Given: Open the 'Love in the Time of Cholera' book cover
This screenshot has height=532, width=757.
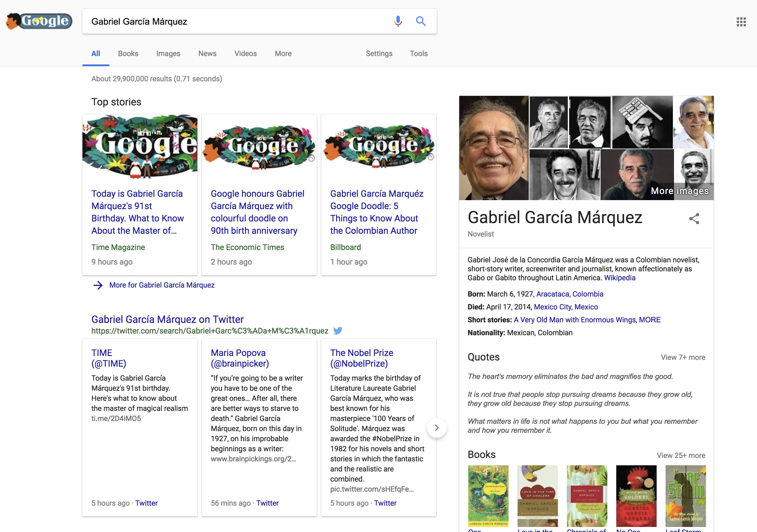Looking at the screenshot, I should click(x=537, y=496).
